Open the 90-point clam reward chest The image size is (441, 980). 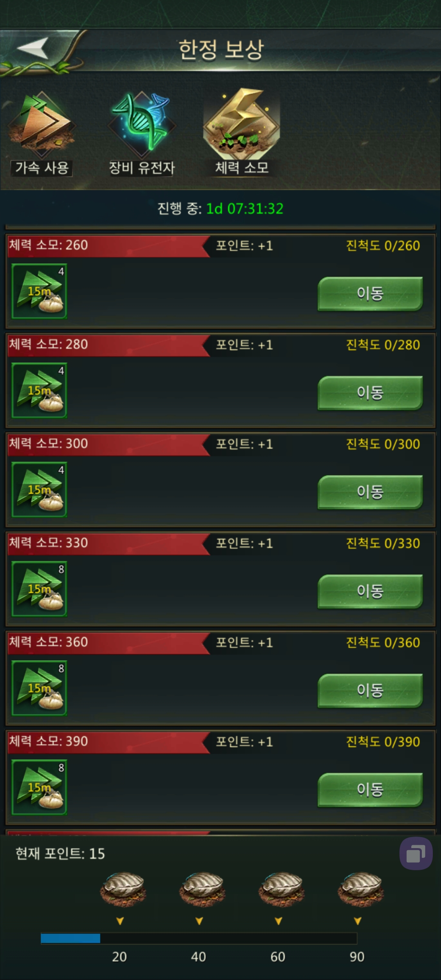(360, 889)
